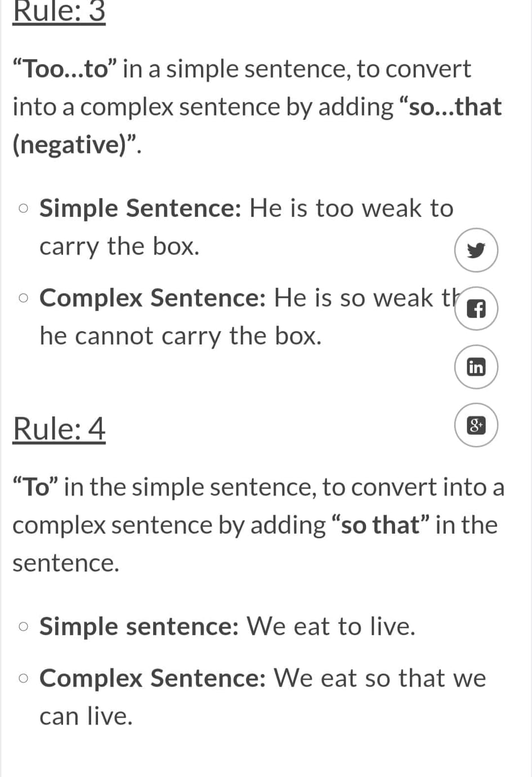Share the page via Google Plus icon
The image size is (532, 777).
[x=476, y=425]
